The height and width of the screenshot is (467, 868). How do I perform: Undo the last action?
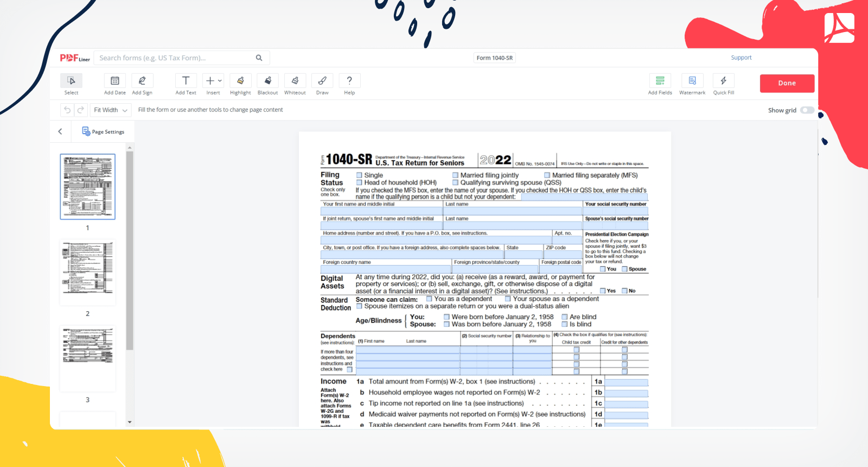click(67, 110)
